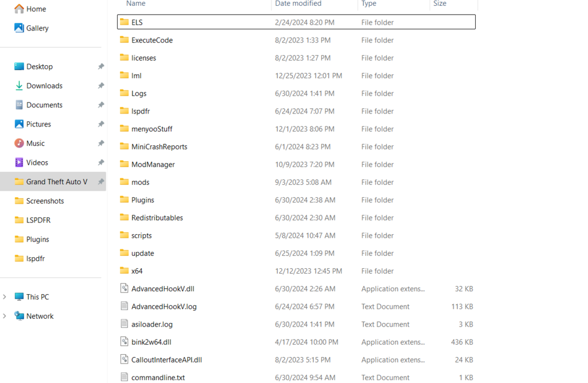588x383 pixels.
Task: Open the mods folder
Action: click(x=141, y=182)
